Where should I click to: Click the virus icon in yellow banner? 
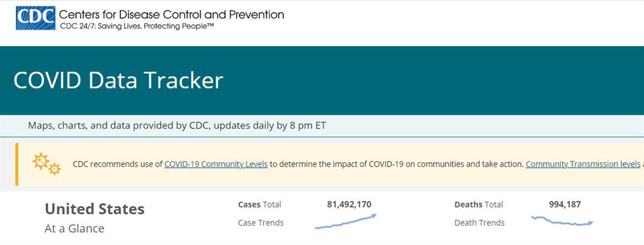(x=47, y=164)
